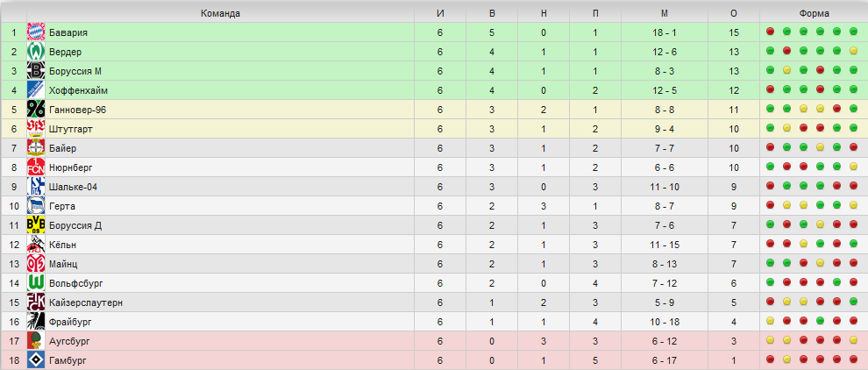Sort by the Команда column header
The height and width of the screenshot is (370, 868).
point(220,14)
